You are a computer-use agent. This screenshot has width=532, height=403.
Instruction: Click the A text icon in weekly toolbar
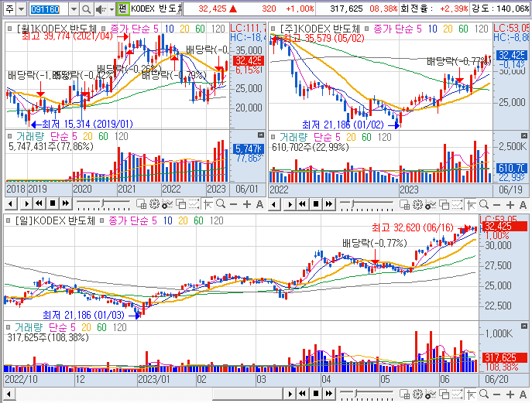coord(523,205)
